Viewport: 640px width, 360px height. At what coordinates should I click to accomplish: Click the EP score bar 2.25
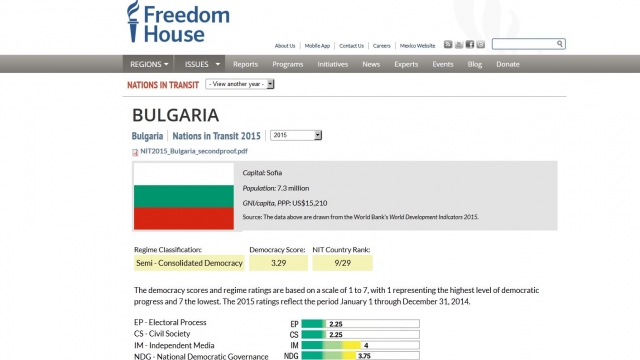coord(360,324)
